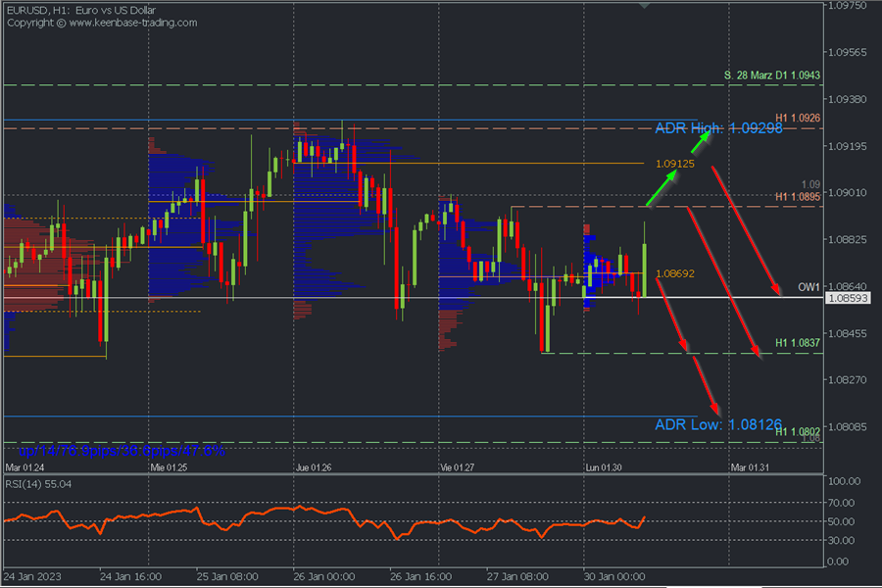The height and width of the screenshot is (588, 882).
Task: Click the RSI 100.00 scale value
Action: [x=845, y=481]
